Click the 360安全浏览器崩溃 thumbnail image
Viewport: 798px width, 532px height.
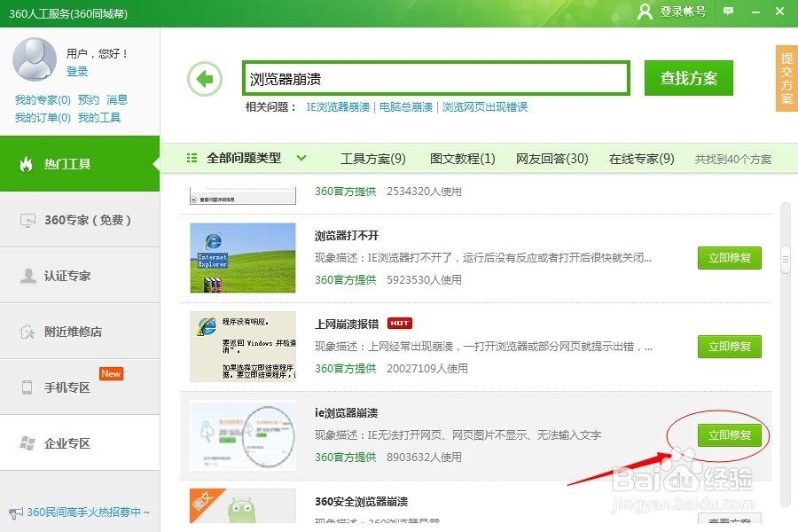243,505
